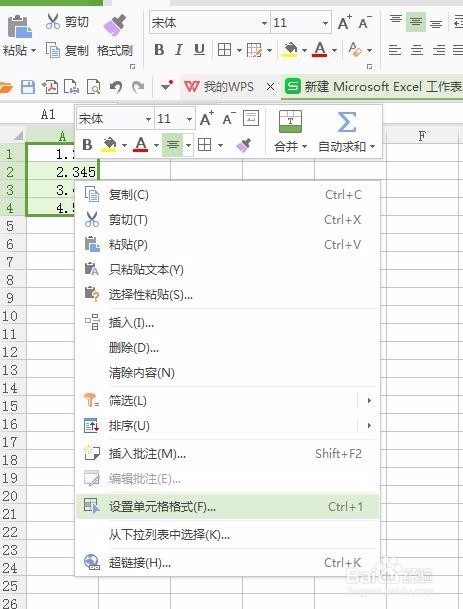Choose 删除(D)... from context menu
This screenshot has width=463, height=609.
[227, 347]
